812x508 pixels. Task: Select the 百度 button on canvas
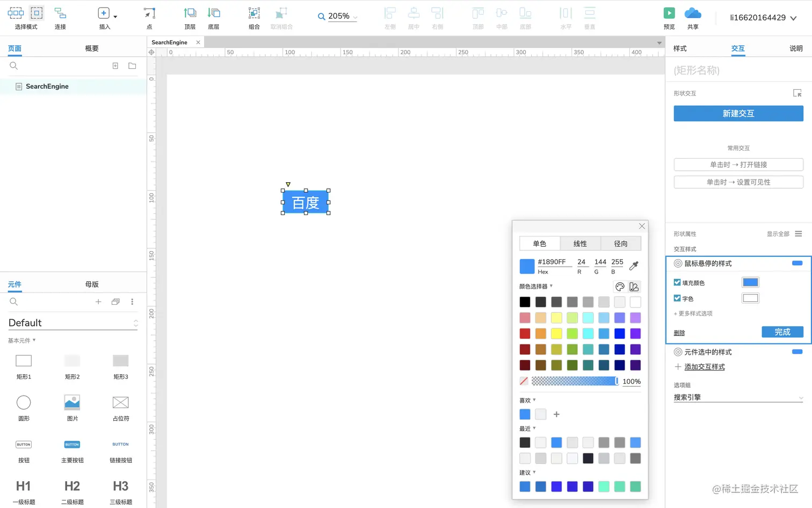[x=306, y=202]
